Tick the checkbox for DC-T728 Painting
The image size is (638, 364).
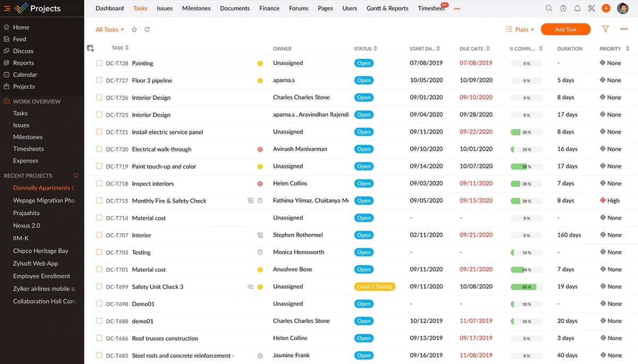99,63
